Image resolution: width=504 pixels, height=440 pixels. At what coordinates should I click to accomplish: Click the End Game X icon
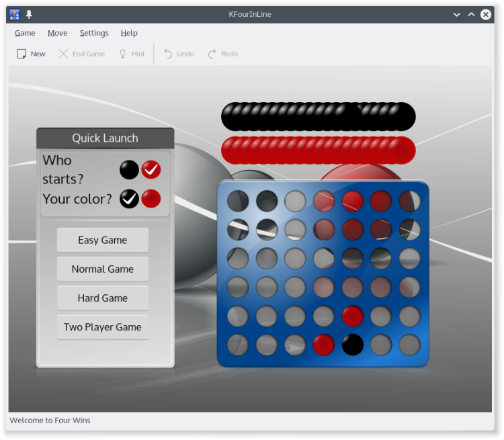tap(63, 54)
